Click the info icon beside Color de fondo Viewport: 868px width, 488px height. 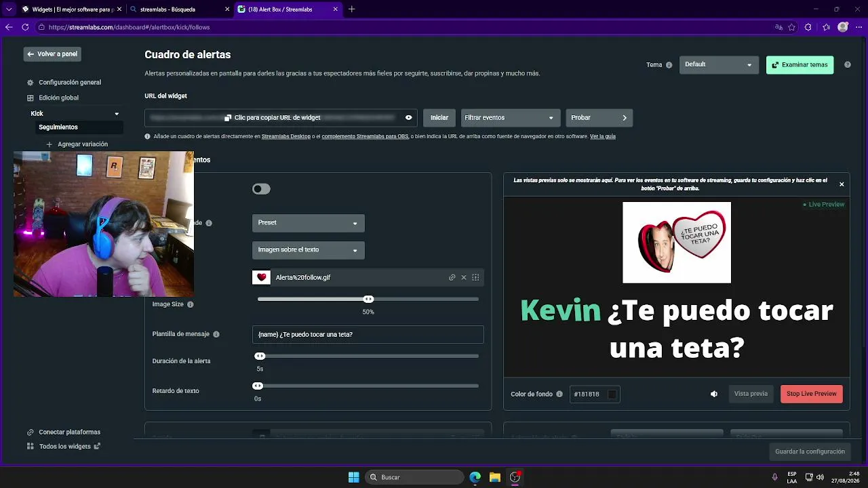tap(559, 394)
